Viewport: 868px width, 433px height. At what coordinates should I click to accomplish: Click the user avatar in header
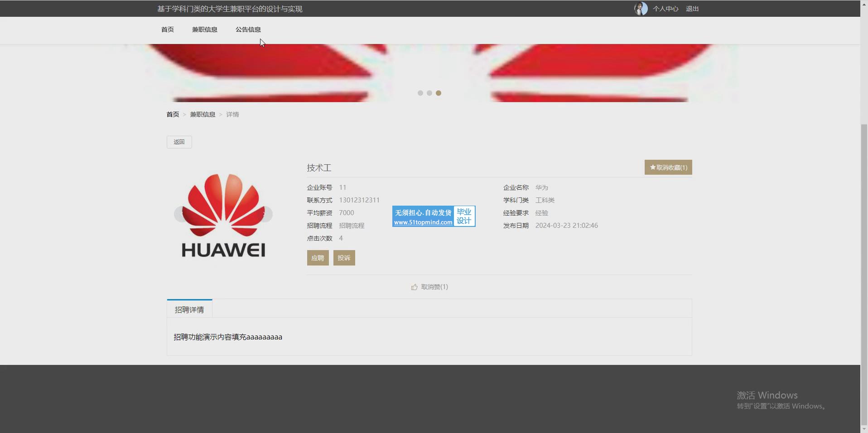pos(641,9)
